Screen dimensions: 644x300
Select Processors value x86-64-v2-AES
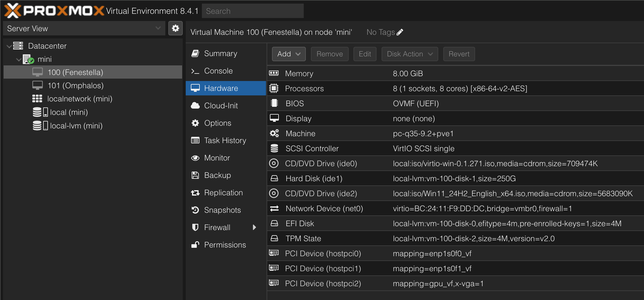click(460, 88)
